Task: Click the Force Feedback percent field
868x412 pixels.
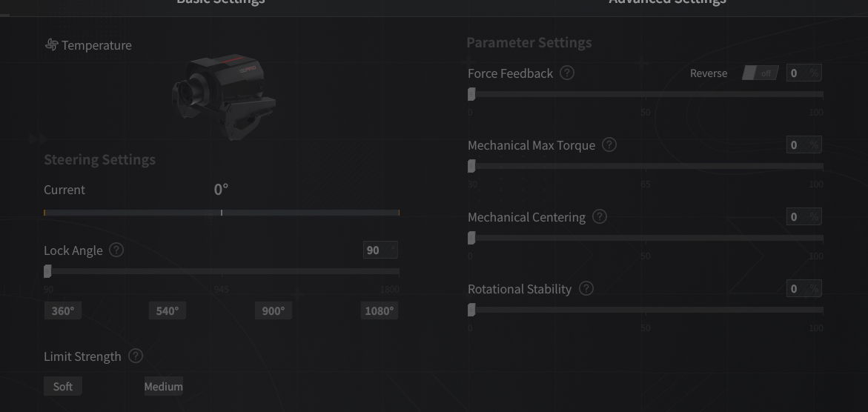Action: pyautogui.click(x=804, y=73)
